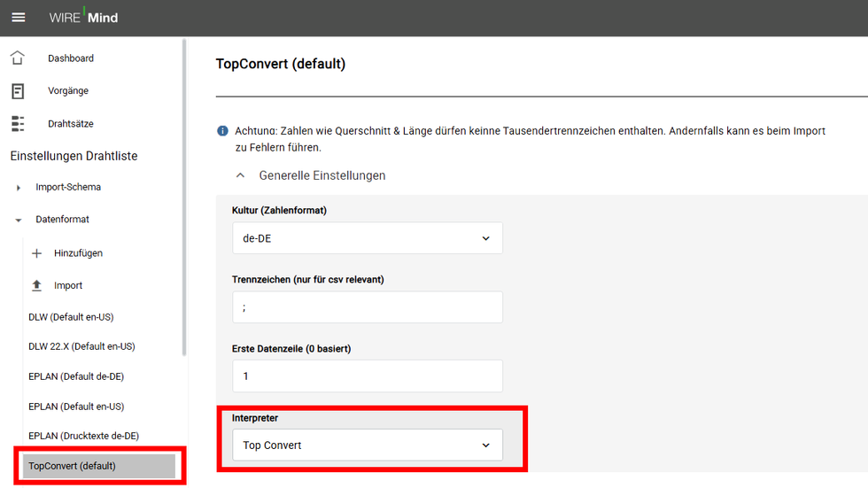Click the Vorgänge document icon

(17, 91)
